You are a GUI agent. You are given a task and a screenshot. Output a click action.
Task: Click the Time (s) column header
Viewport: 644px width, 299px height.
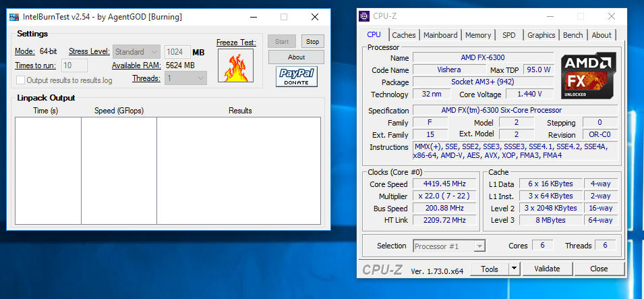pyautogui.click(x=46, y=111)
